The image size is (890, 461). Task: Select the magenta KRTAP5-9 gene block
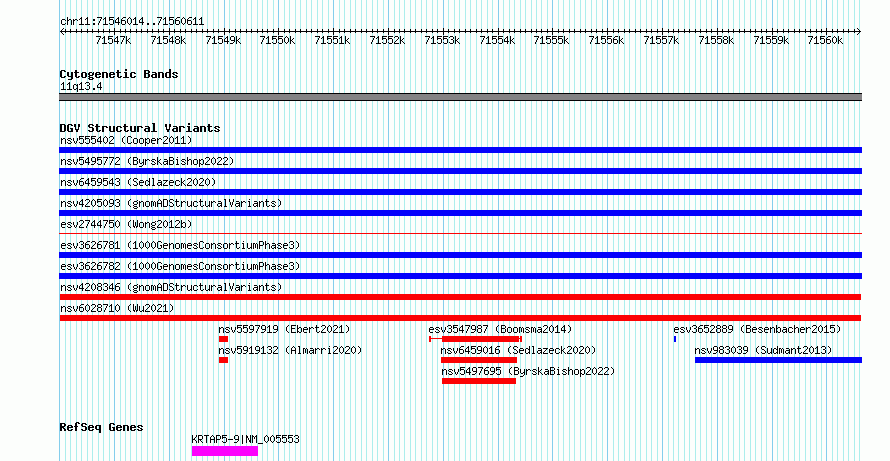pyautogui.click(x=225, y=451)
